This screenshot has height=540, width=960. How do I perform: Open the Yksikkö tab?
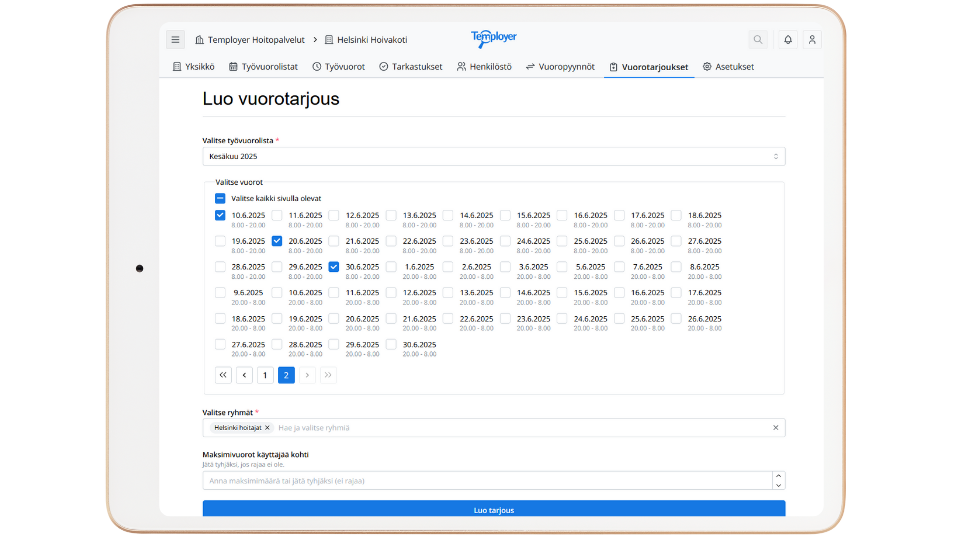click(x=193, y=67)
